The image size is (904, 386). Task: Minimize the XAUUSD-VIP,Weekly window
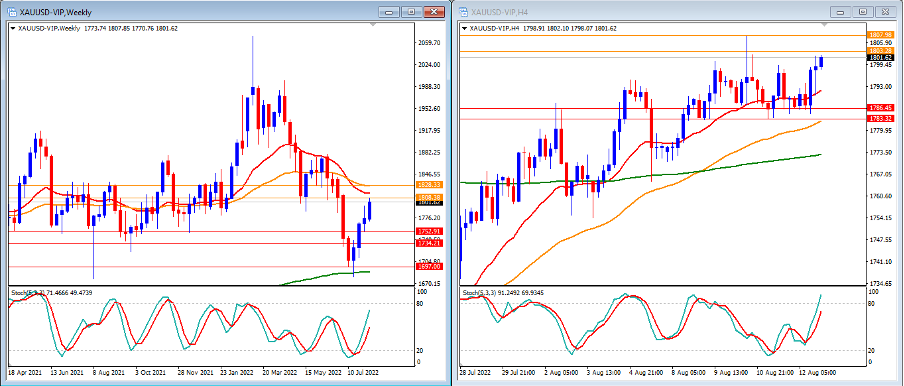(389, 12)
